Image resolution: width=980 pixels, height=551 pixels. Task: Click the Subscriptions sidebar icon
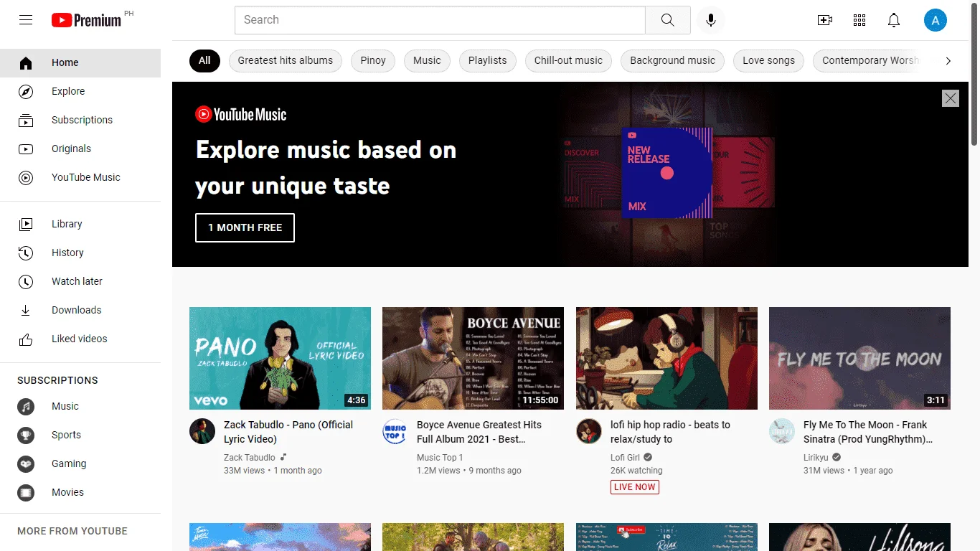tap(26, 120)
